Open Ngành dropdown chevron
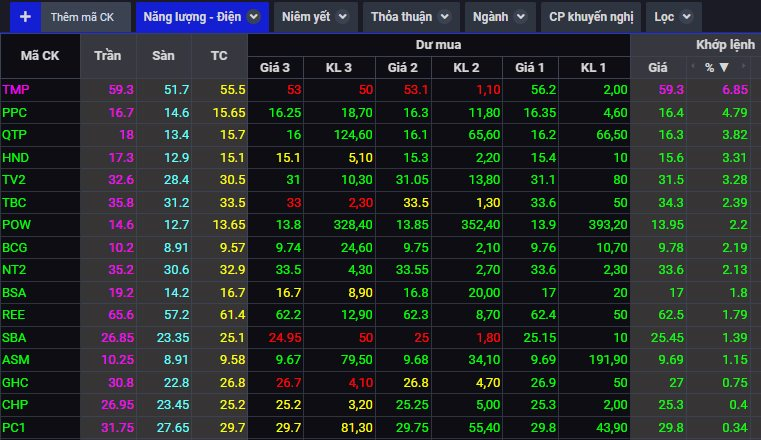 [521, 17]
